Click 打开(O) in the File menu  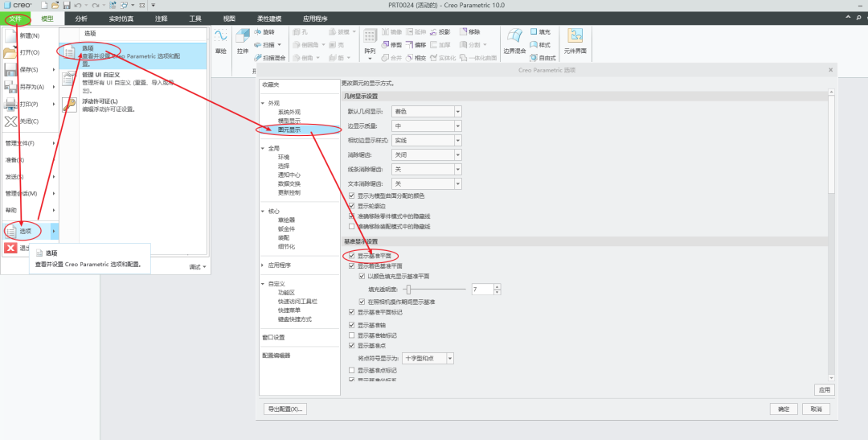(30, 52)
